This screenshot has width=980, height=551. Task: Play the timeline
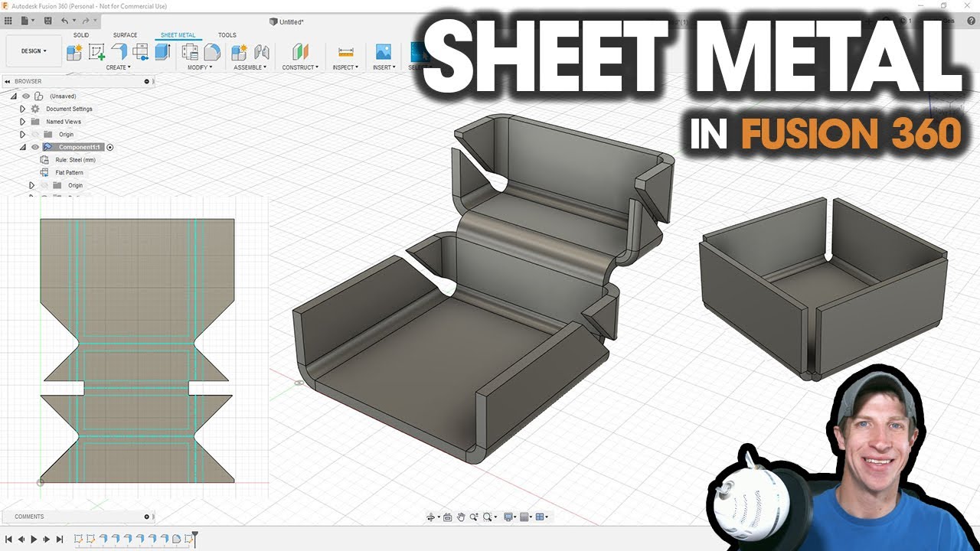pos(34,540)
